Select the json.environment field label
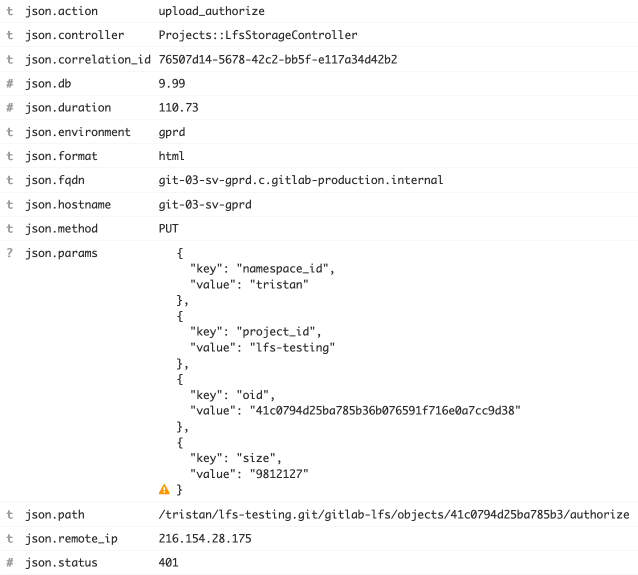 pos(78,132)
